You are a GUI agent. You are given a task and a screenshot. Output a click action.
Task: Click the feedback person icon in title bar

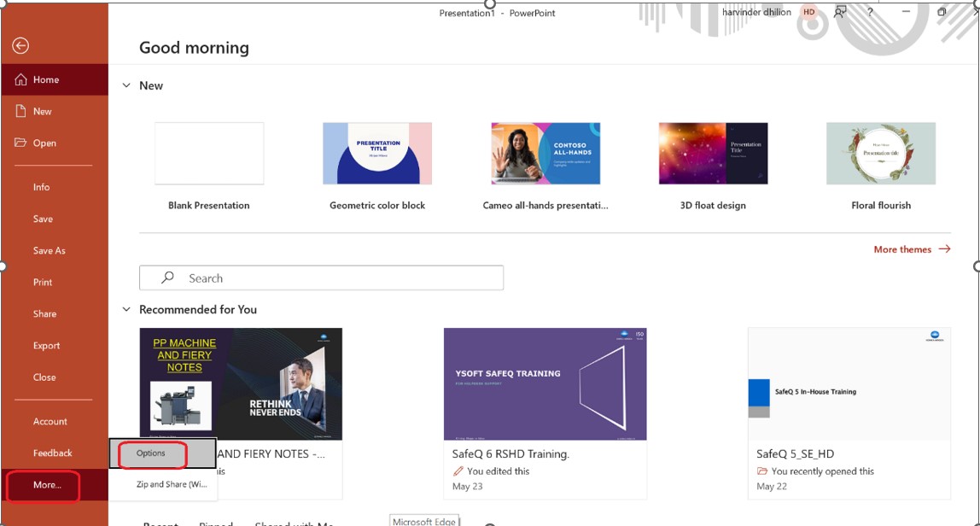pyautogui.click(x=840, y=12)
